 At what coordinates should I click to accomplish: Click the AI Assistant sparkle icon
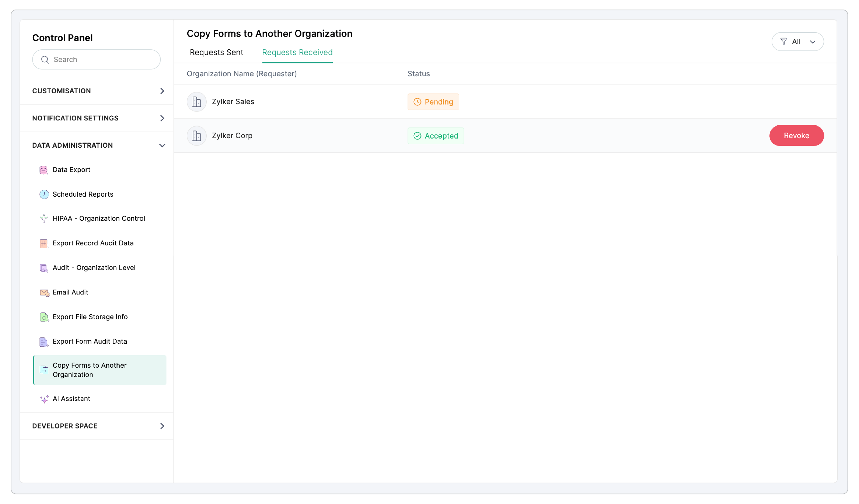tap(44, 399)
